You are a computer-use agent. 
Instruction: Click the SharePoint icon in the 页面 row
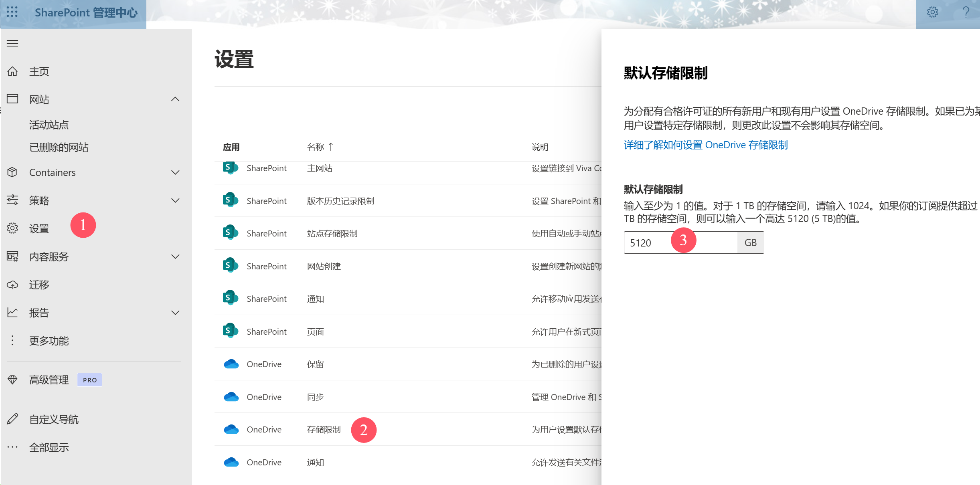[x=231, y=331]
